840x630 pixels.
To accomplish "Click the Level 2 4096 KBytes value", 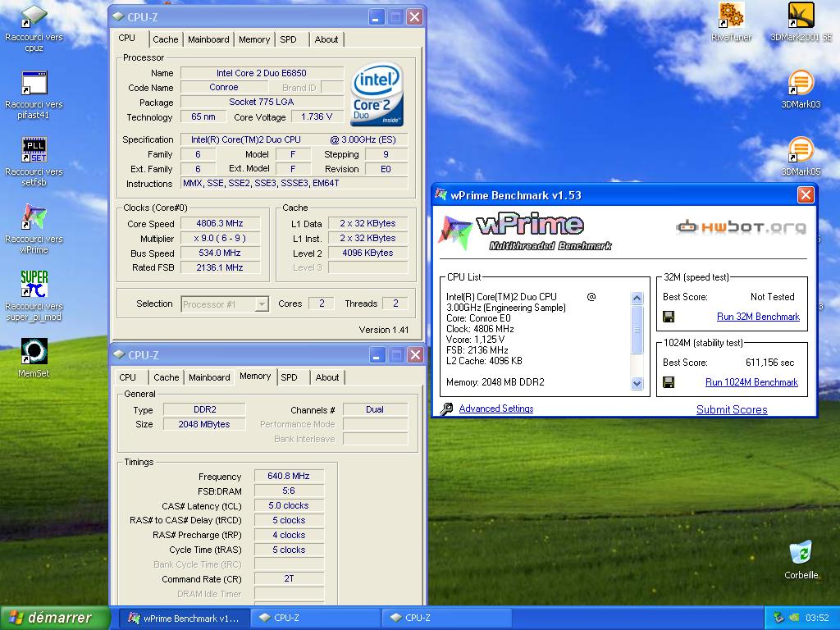I will tap(367, 253).
